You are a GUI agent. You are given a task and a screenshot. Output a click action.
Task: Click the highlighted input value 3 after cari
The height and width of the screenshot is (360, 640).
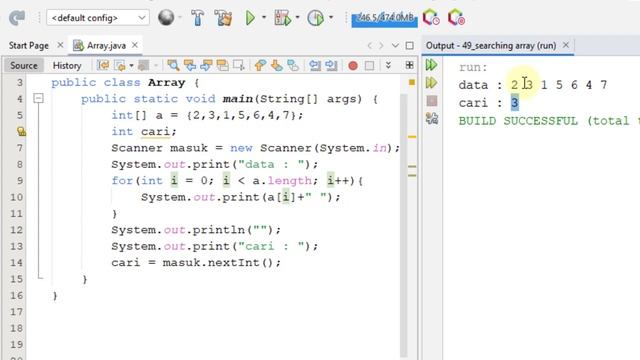[515, 103]
